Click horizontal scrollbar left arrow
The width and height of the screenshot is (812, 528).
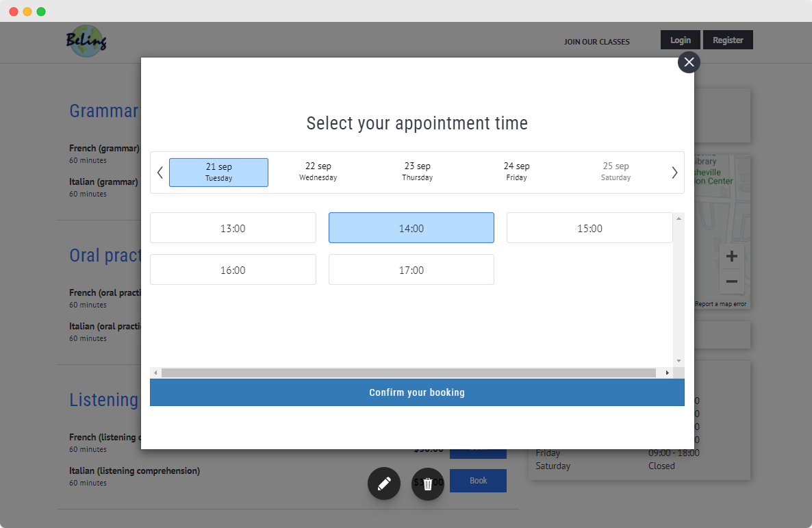pyautogui.click(x=155, y=373)
